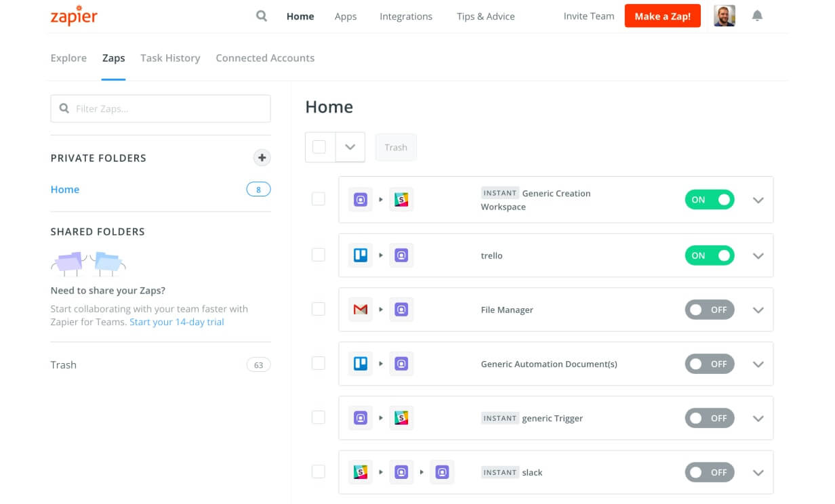
Task: Check the slack row checkbox
Action: tap(318, 471)
